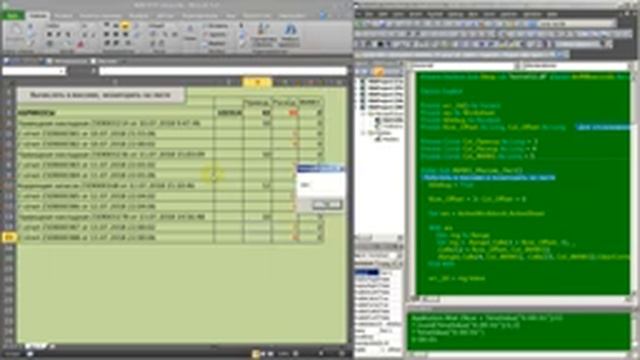Click the Excel Help question mark icon
The width and height of the screenshot is (640, 360).
(323, 16)
